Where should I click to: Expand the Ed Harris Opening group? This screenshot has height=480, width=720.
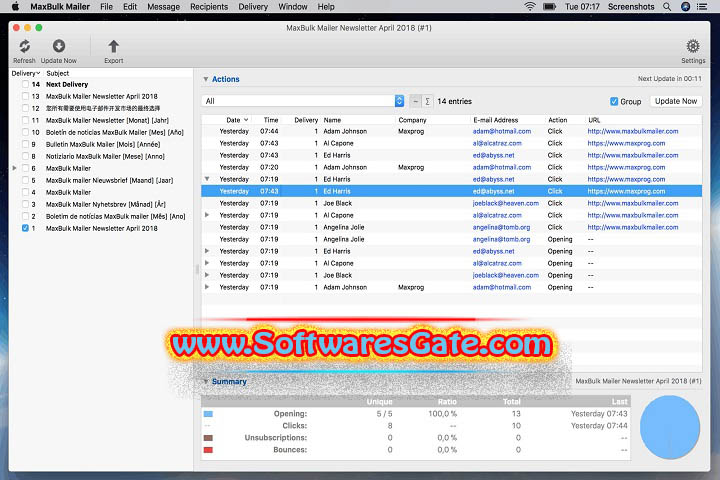tap(207, 251)
